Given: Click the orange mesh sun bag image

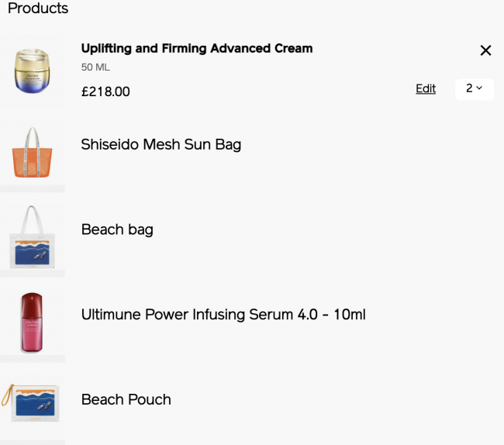Looking at the screenshot, I should click(32, 152).
